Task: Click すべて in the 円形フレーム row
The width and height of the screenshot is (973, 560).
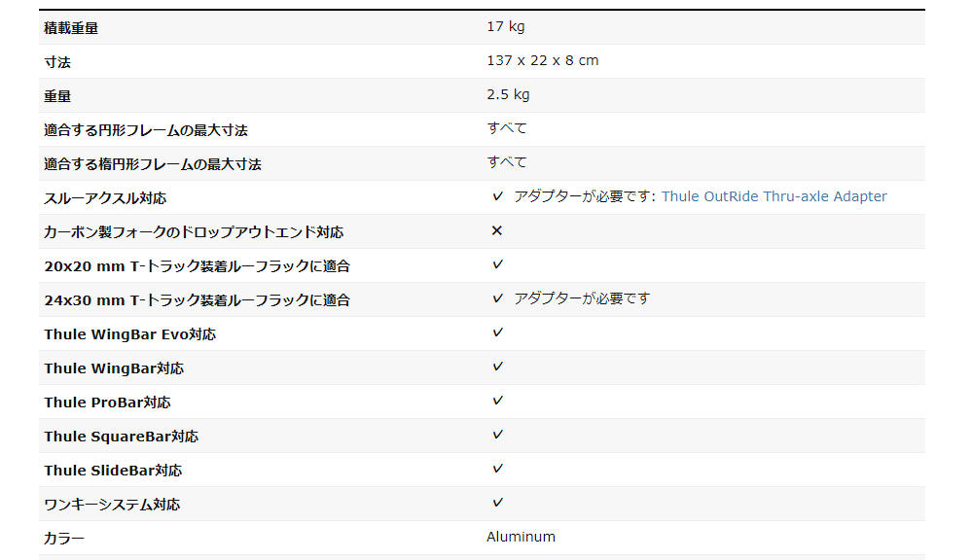Action: point(506,128)
